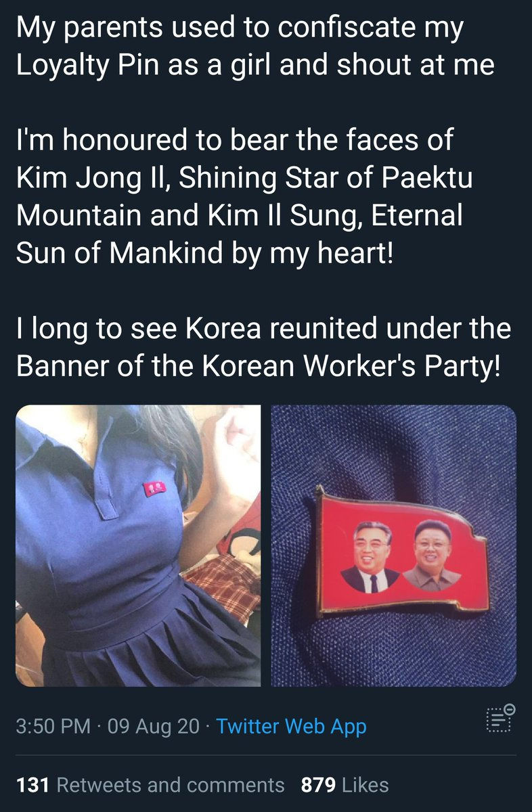Viewport: 532px width, 812px height.
Task: Open the blue dress photo
Action: click(x=138, y=545)
